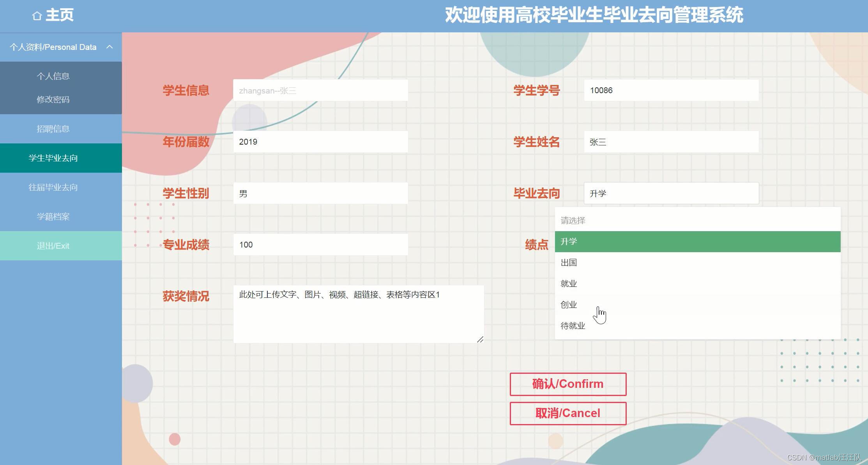Open 学籍档案 menu entry
The image size is (868, 465).
tap(53, 216)
